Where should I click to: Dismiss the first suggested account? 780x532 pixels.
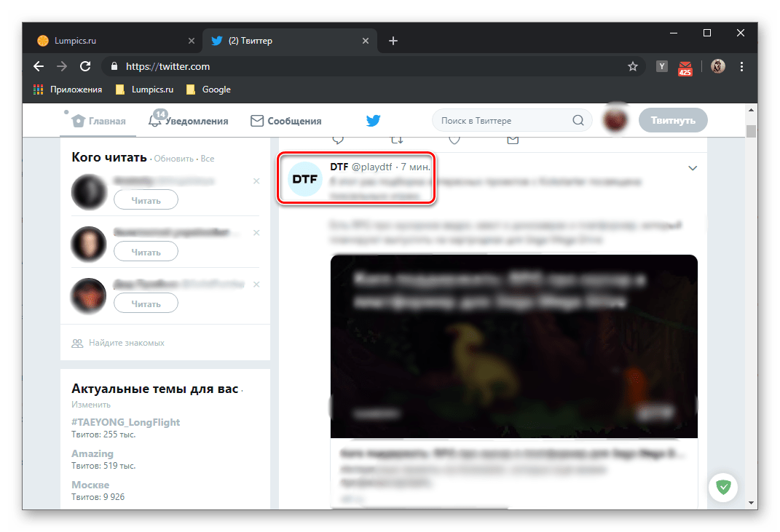(x=256, y=180)
